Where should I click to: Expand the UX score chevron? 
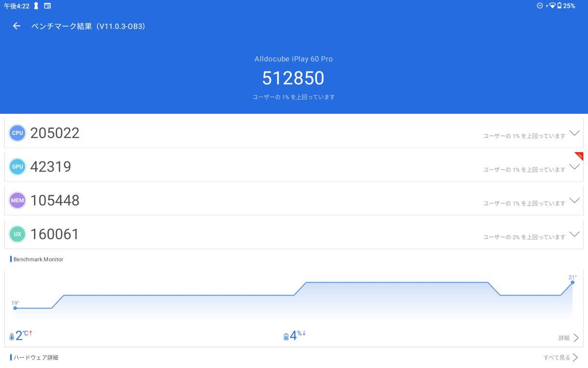[574, 235]
